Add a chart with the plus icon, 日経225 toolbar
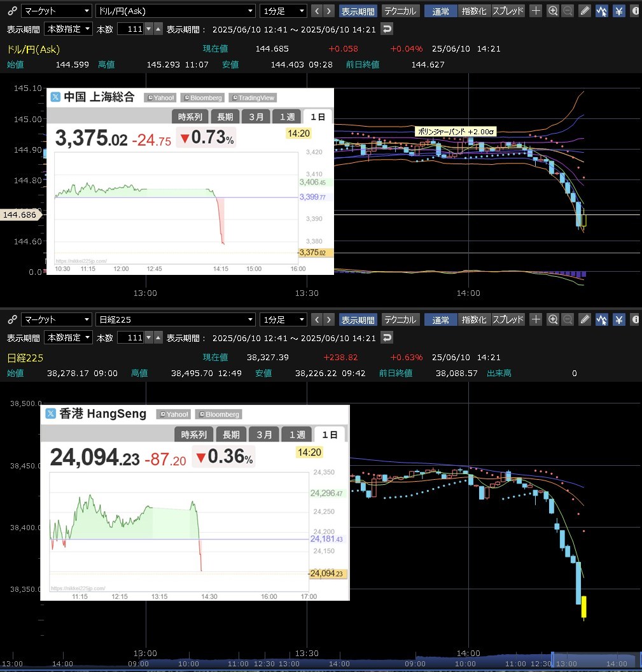 coord(536,319)
